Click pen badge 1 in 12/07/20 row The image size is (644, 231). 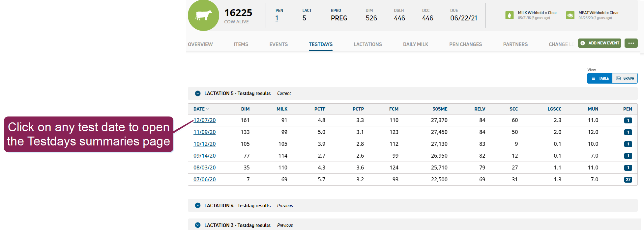[628, 120]
